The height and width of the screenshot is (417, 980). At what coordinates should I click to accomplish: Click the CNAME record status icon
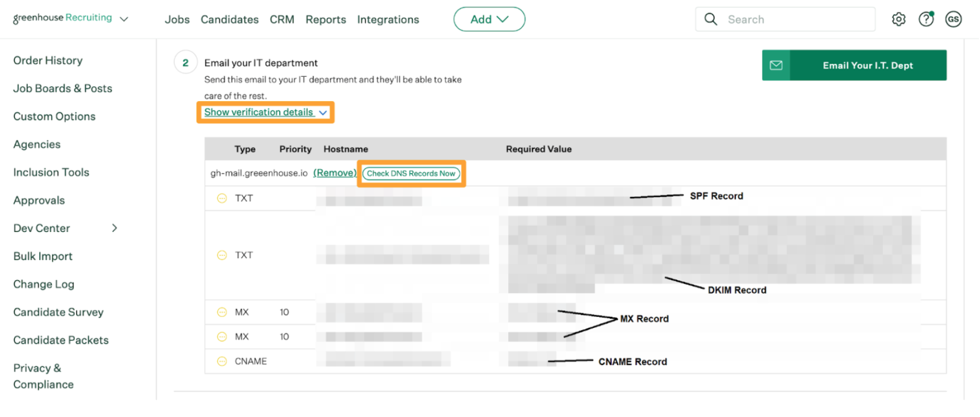click(222, 361)
